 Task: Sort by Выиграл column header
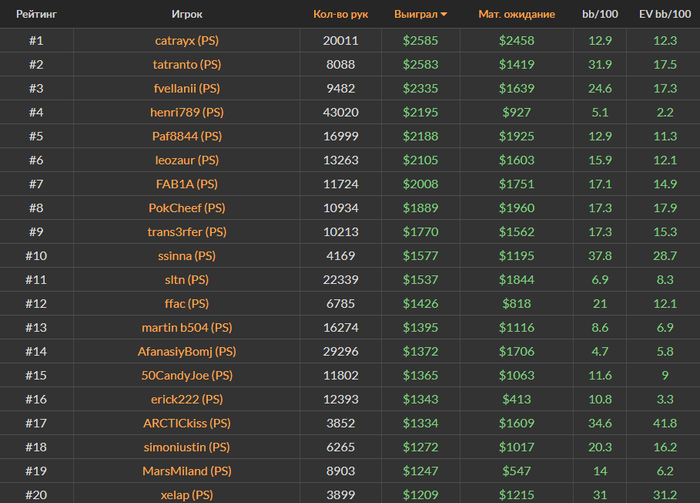(x=416, y=14)
